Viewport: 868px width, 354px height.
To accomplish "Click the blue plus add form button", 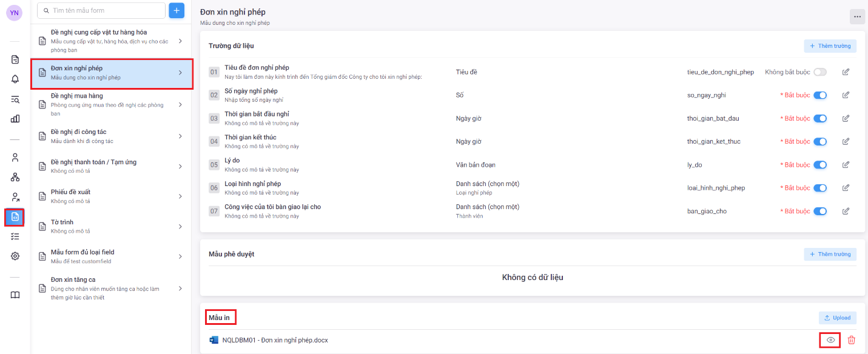I will click(177, 11).
